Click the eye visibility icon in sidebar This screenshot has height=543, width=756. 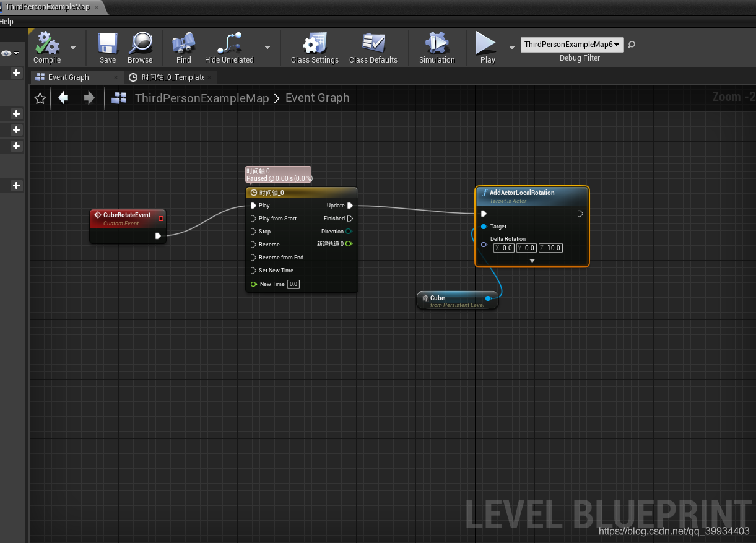(x=7, y=53)
